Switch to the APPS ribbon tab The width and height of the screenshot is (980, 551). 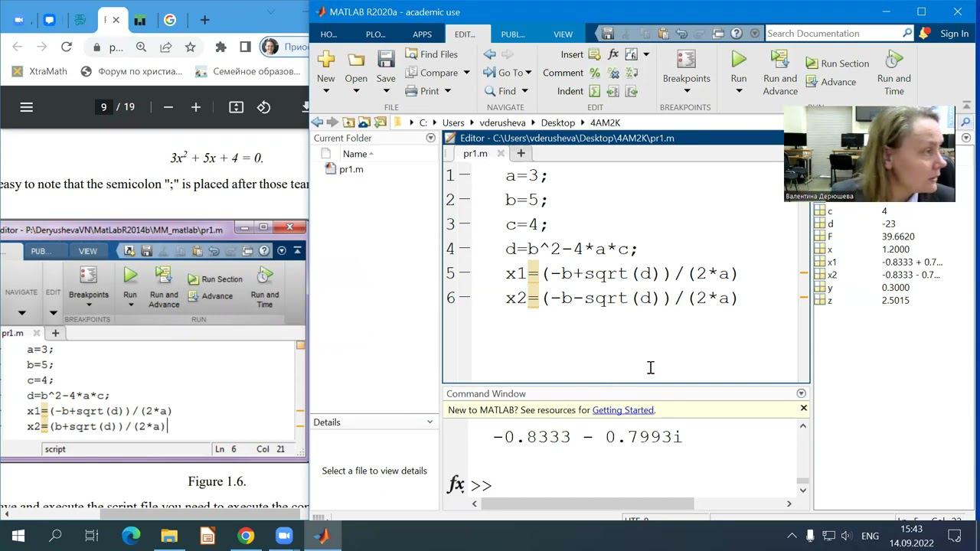[422, 34]
